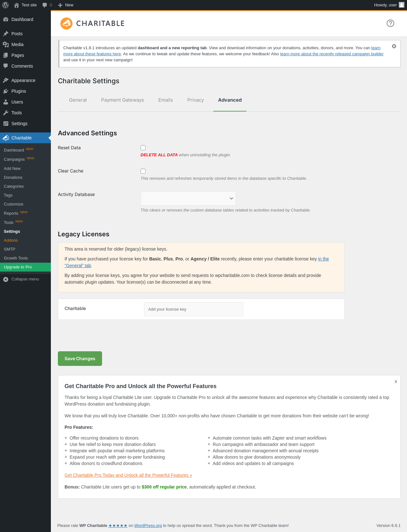Enable the Reset Data checkbox
This screenshot has height=532, width=407.
pyautogui.click(x=143, y=148)
